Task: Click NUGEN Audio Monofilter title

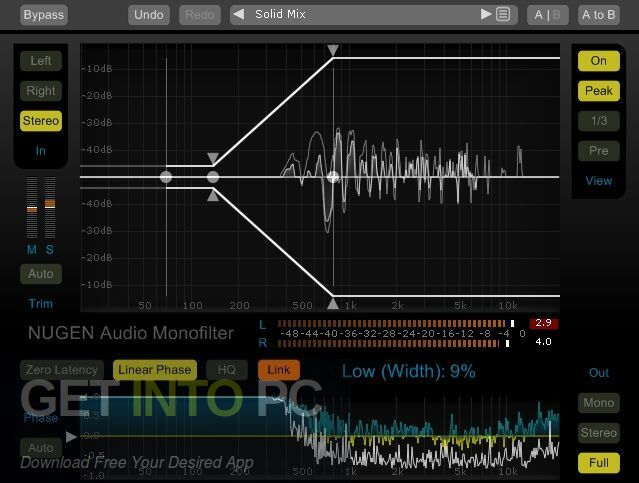Action: pyautogui.click(x=131, y=333)
